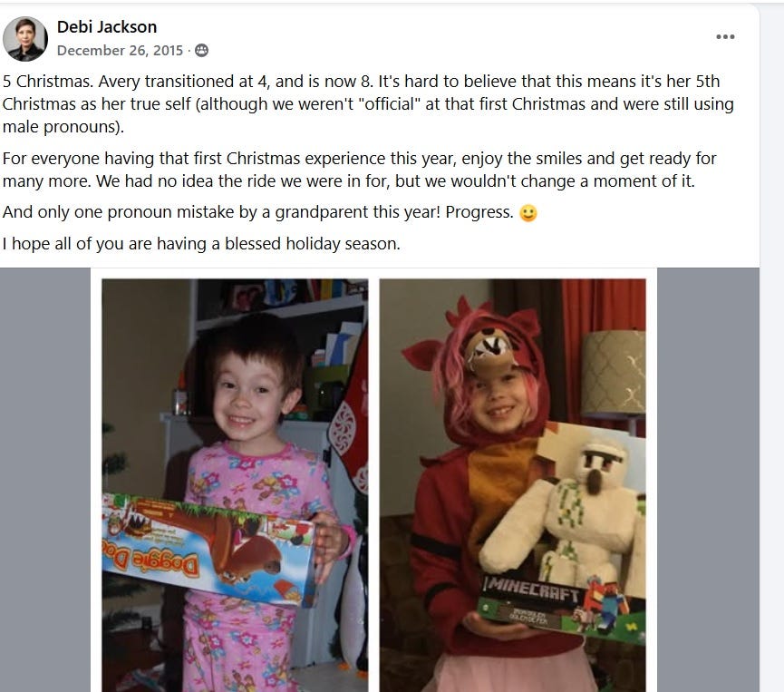
Task: Open the December 26, 2015 timestamp link
Action: [x=120, y=51]
